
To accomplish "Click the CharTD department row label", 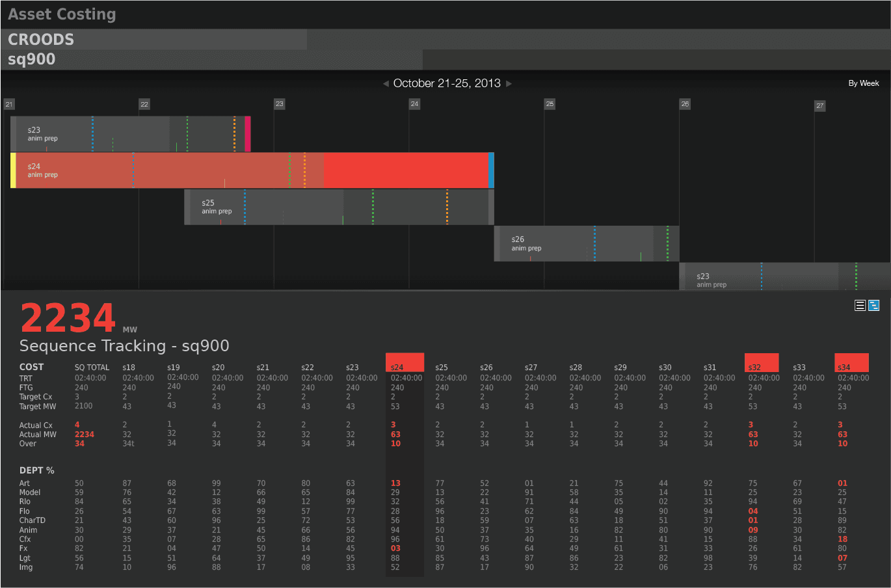I will click(33, 520).
